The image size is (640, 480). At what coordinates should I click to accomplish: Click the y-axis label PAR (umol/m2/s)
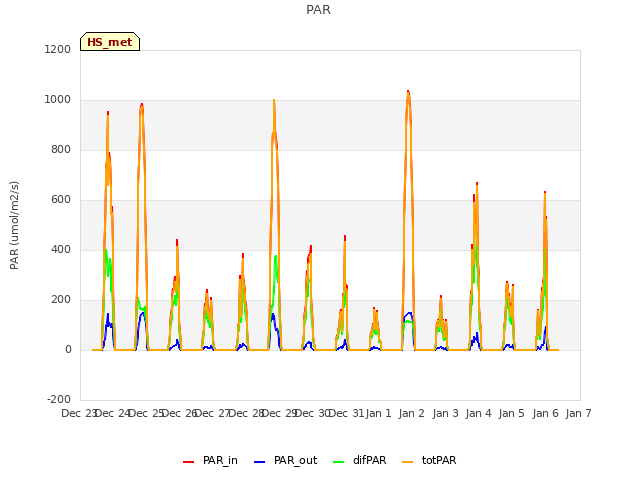coord(14,225)
